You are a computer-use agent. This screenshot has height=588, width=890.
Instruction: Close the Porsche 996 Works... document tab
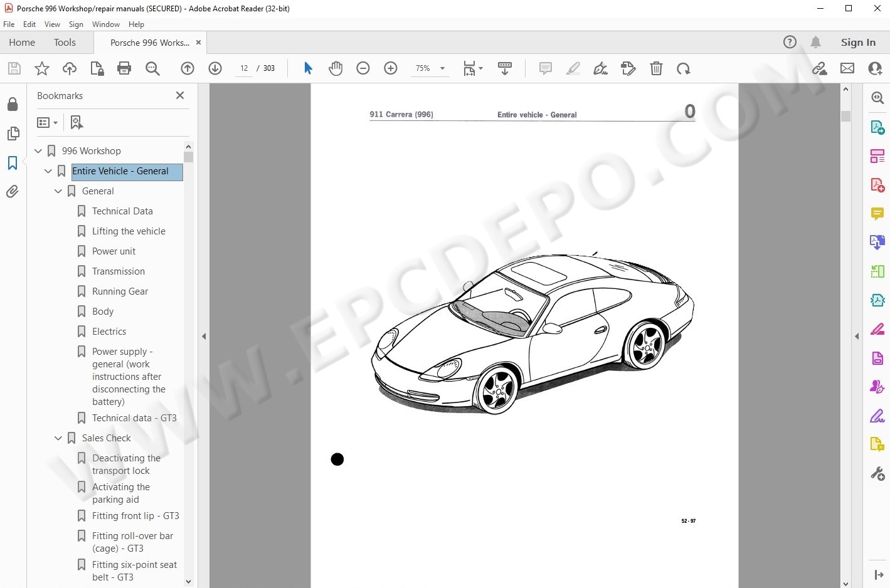[199, 43]
